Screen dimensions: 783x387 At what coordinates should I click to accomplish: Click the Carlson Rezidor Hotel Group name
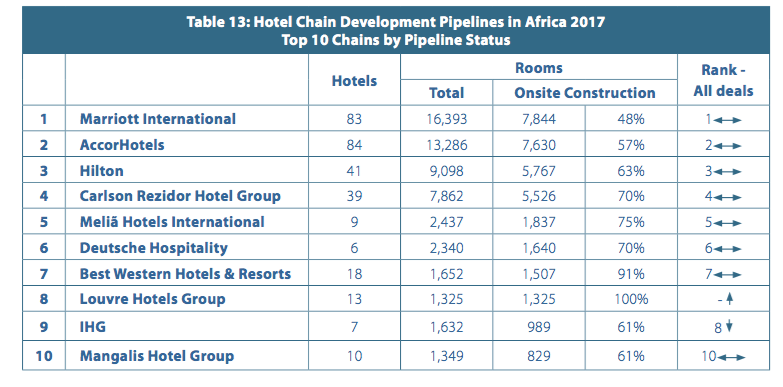click(x=180, y=196)
